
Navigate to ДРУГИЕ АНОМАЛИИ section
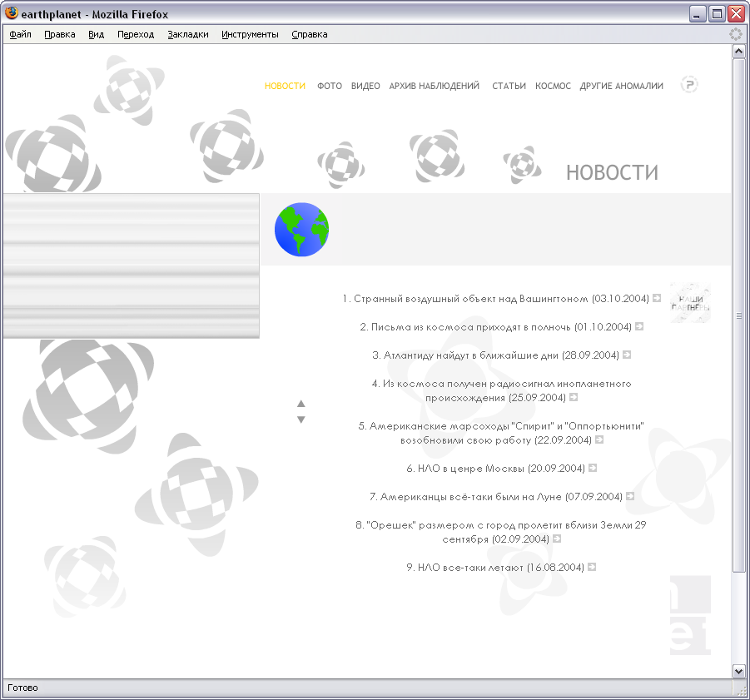tap(621, 86)
